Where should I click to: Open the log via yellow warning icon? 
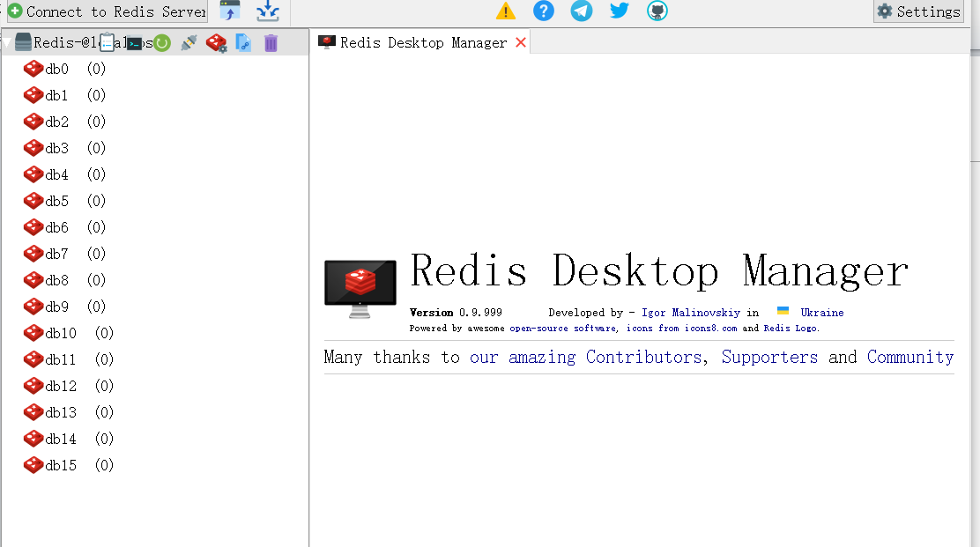click(506, 11)
